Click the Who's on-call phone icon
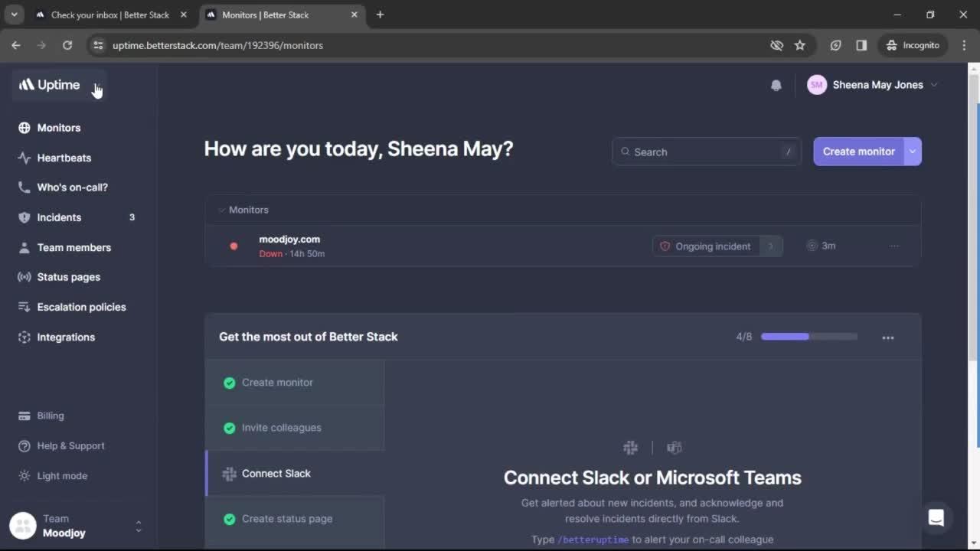980x551 pixels. [24, 187]
